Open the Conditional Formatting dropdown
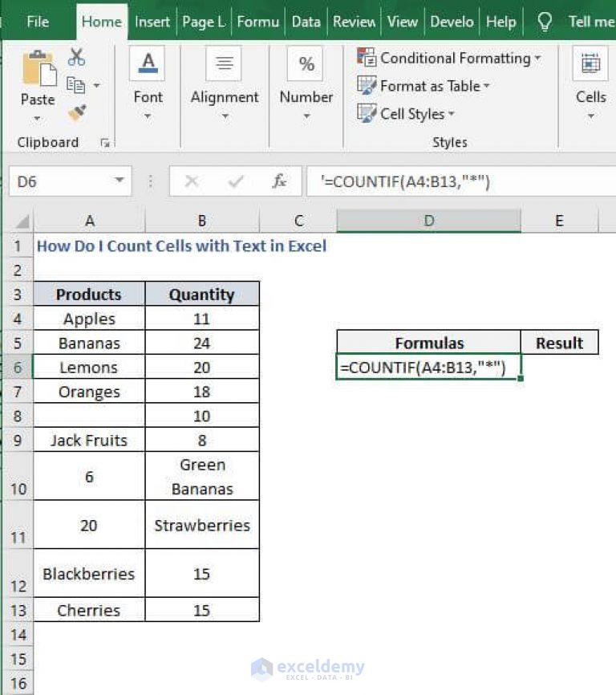 (x=449, y=58)
